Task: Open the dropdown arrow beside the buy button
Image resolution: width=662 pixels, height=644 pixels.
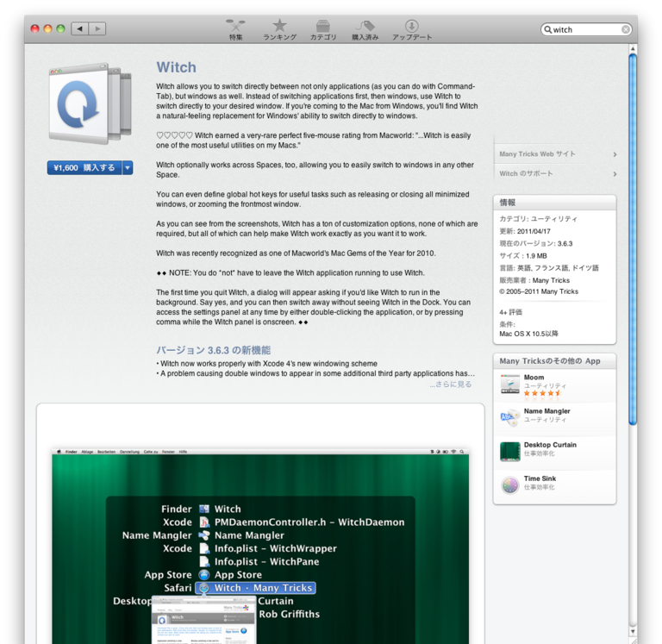Action: [128, 167]
